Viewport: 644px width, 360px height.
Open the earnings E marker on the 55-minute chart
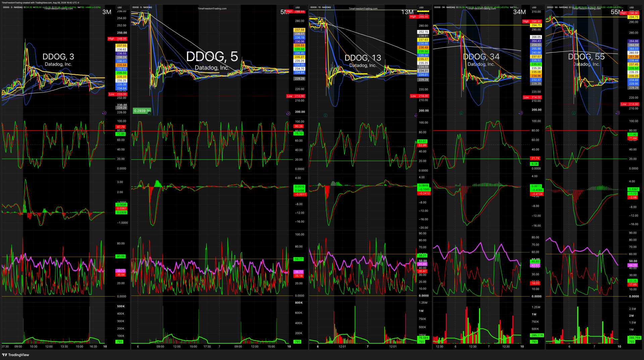tap(574, 113)
